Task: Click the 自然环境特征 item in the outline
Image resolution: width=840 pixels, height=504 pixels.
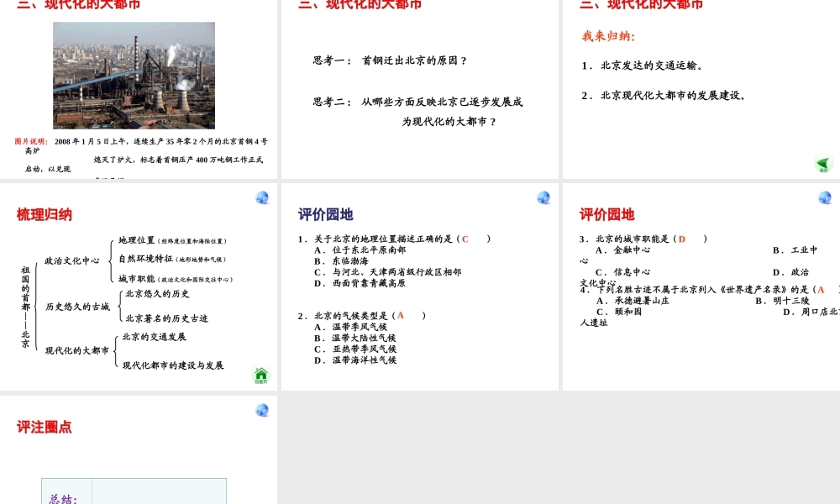Action: click(172, 259)
